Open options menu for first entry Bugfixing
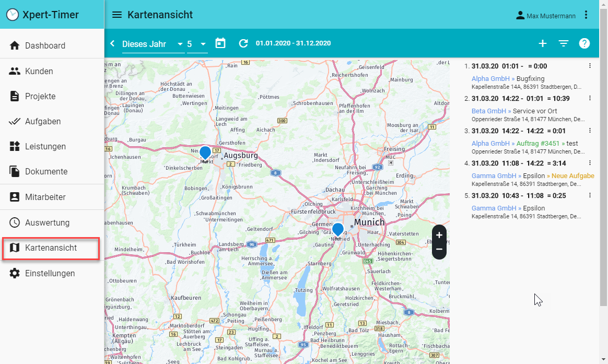This screenshot has width=608, height=364. 590,66
